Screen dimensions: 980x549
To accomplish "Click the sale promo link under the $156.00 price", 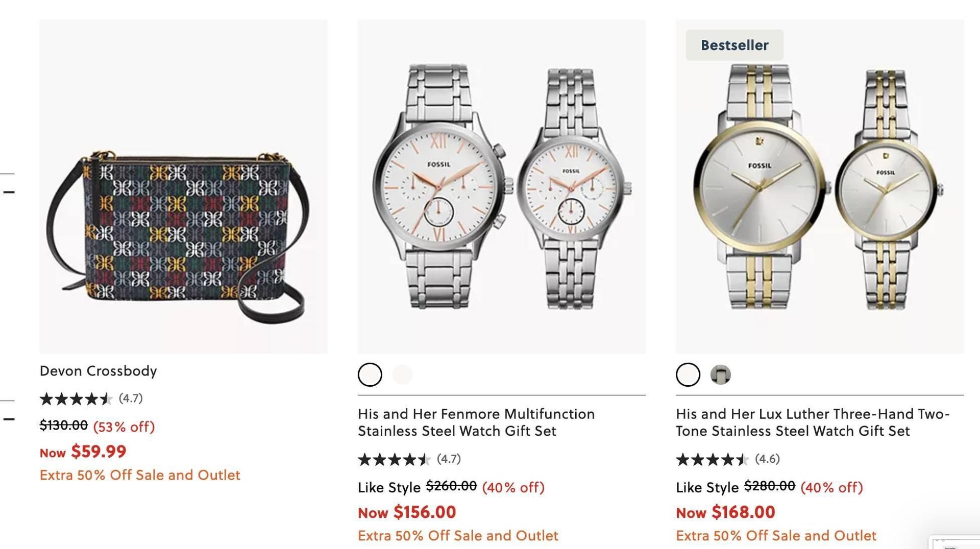I will point(458,536).
